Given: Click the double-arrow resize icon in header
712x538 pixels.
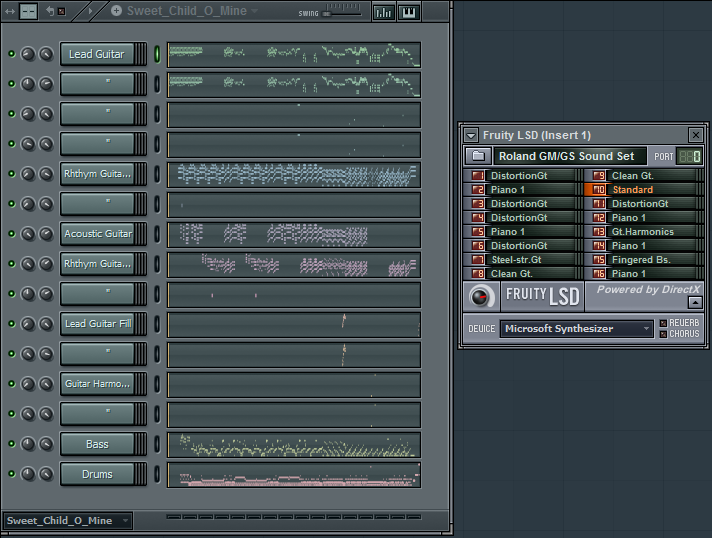Looking at the screenshot, I should [10, 11].
